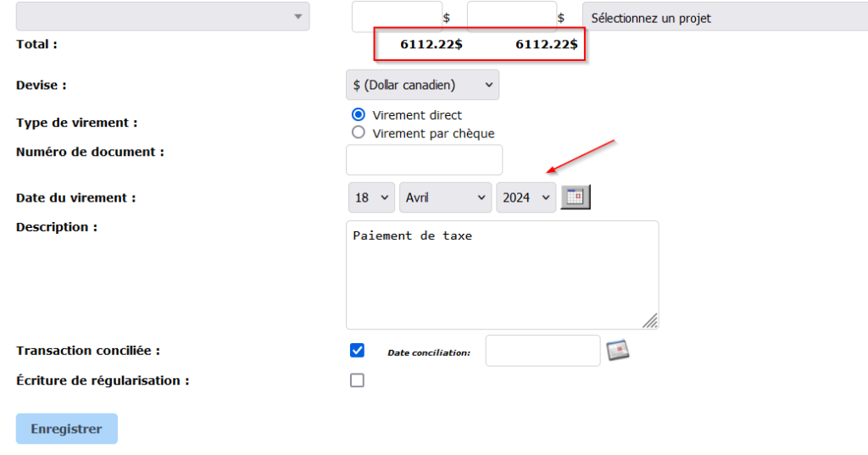
Task: Click the second amount field beside the project selector
Action: (511, 17)
